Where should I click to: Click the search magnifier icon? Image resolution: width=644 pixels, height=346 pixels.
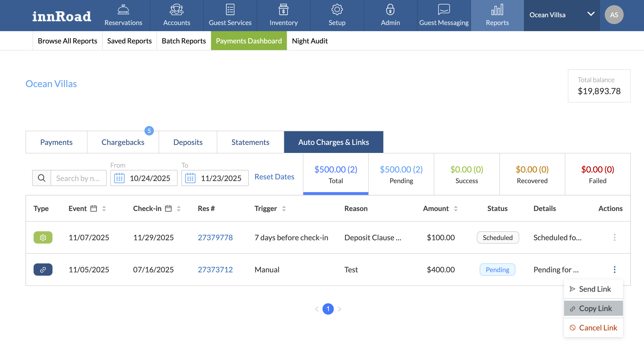(42, 178)
